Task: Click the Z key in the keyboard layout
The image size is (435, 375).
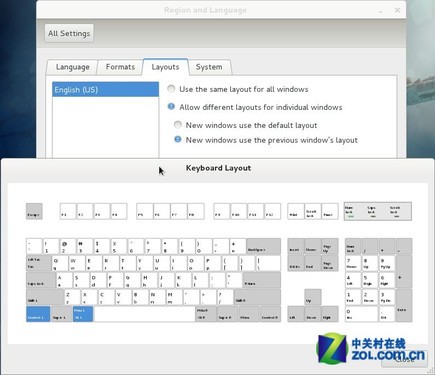Action: point(72,297)
